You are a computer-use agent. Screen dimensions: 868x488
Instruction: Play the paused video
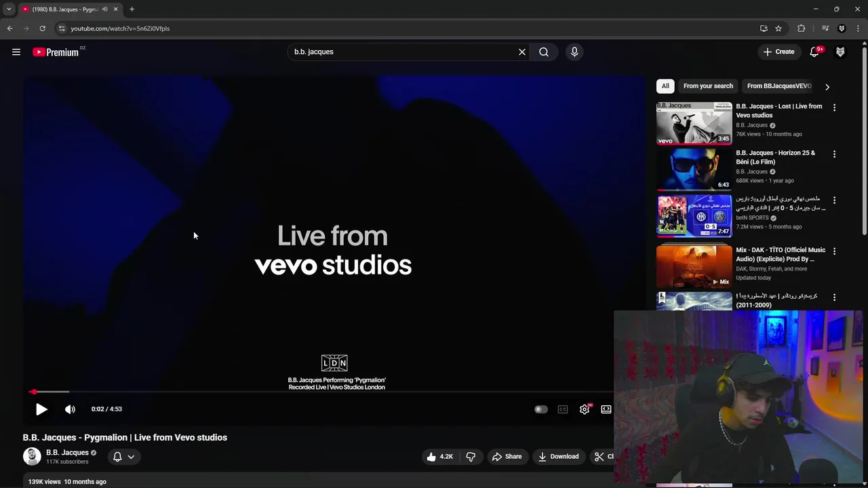[x=41, y=409]
